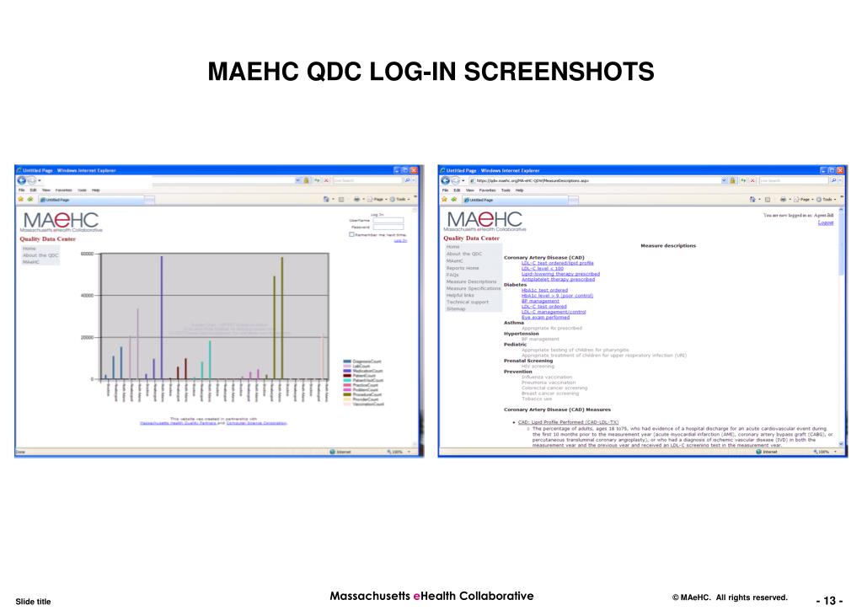
Task: Click Refresh icon in left window address bar
Action: 317,180
